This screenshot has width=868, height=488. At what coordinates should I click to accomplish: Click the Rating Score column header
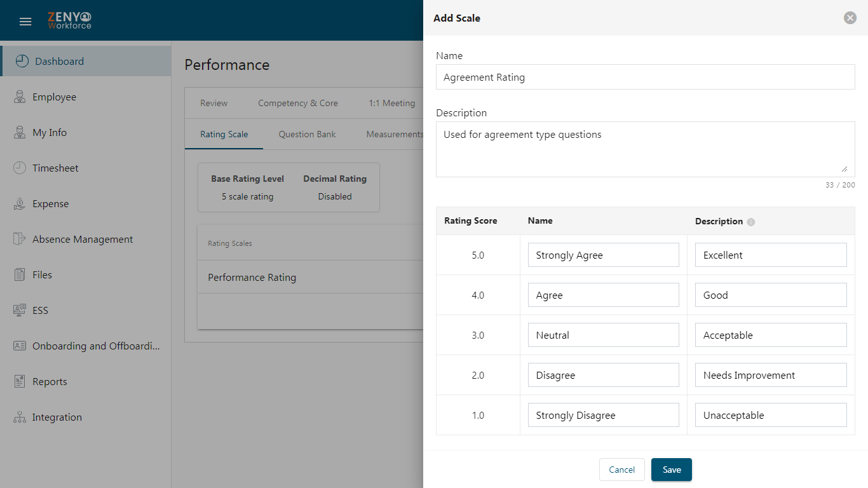[471, 221]
